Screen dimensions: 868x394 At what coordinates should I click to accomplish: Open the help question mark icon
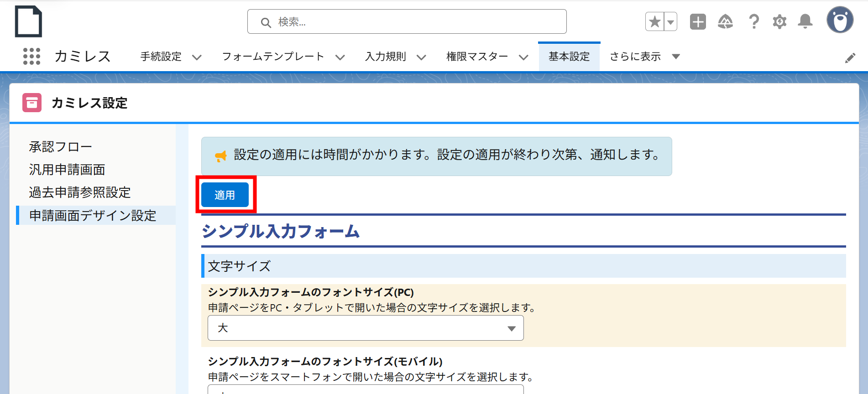754,21
